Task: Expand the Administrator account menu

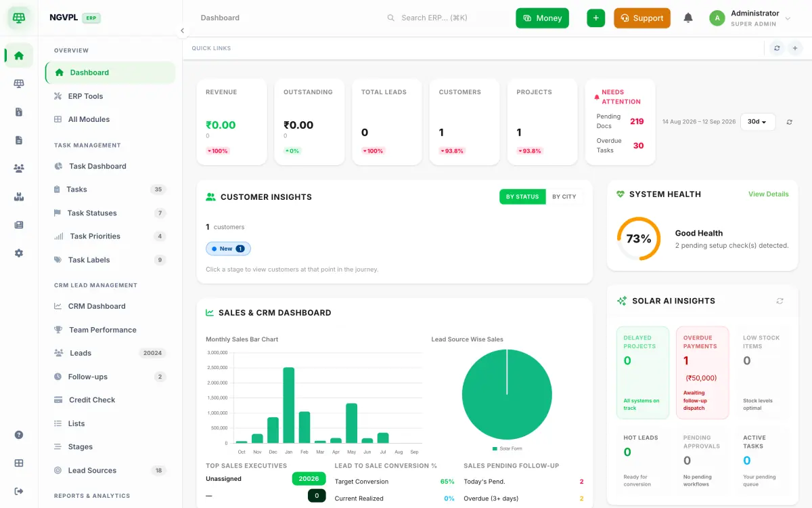Action: [x=750, y=18]
